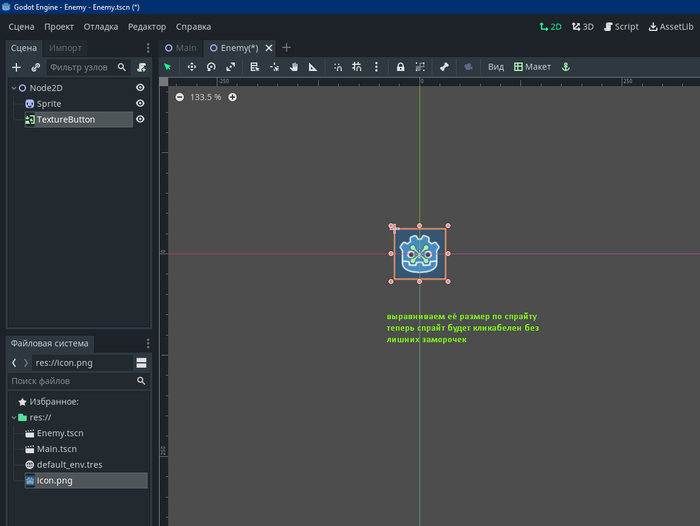Select the Move mode tool in toolbar
This screenshot has width=700, height=526.
(192, 67)
